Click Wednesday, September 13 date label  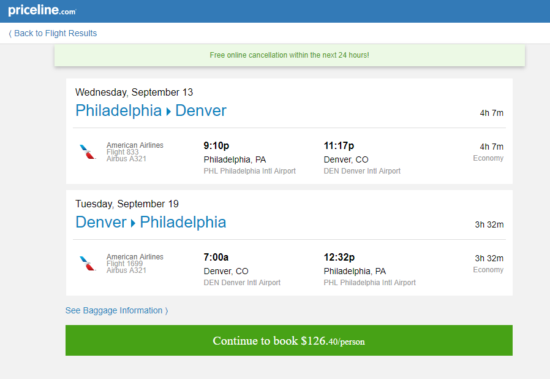(134, 92)
